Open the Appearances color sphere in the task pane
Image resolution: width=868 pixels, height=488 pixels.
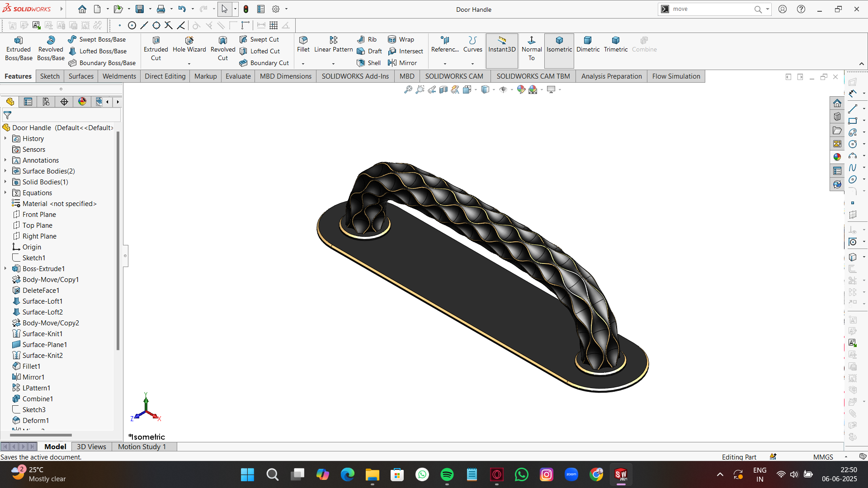[x=837, y=157]
